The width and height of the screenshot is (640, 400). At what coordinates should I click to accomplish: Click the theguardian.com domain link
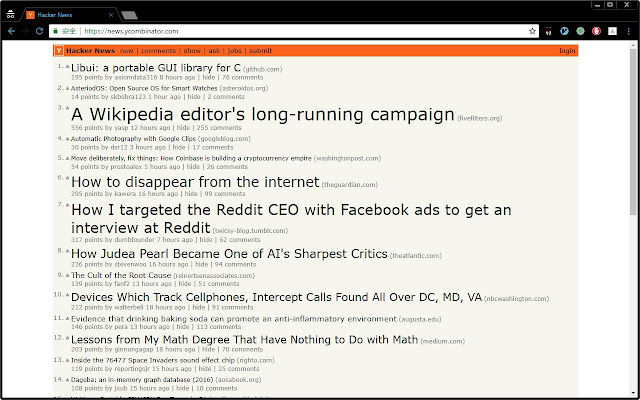point(350,185)
